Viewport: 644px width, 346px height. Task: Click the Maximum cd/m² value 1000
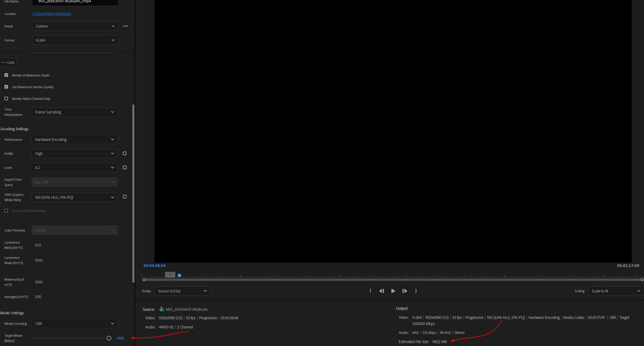tap(39, 282)
